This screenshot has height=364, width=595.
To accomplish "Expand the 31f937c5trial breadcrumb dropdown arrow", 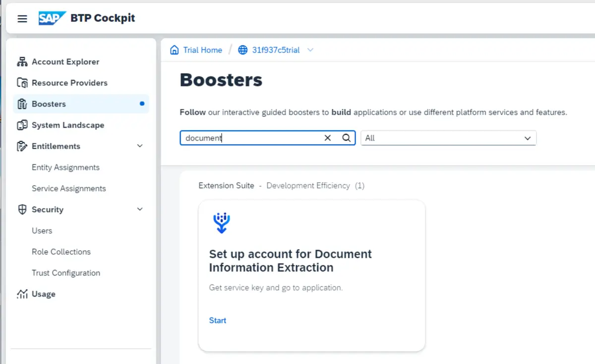I will [310, 50].
